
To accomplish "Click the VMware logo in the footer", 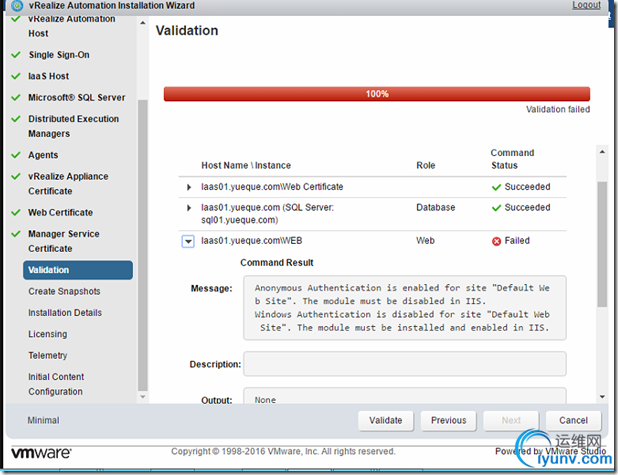I will tap(41, 453).
